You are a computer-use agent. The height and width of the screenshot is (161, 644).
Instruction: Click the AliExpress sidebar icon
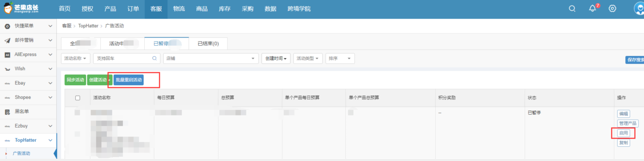7,55
